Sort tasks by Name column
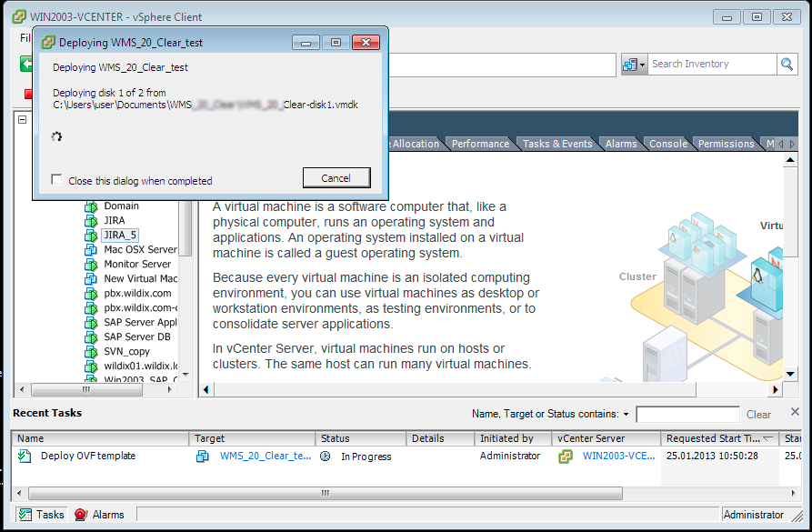Screen dimensions: 812x532 [100, 438]
